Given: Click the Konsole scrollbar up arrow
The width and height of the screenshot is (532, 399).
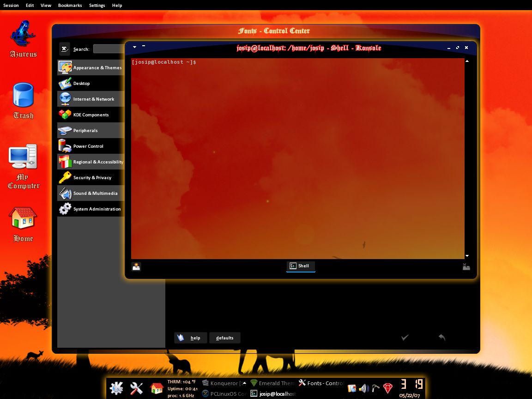Looking at the screenshot, I should click(467, 61).
